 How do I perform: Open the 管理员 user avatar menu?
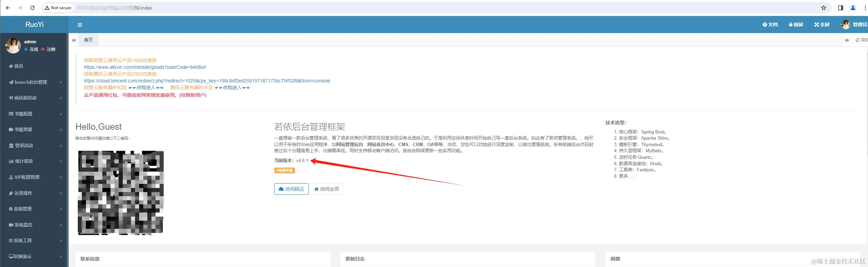(854, 25)
